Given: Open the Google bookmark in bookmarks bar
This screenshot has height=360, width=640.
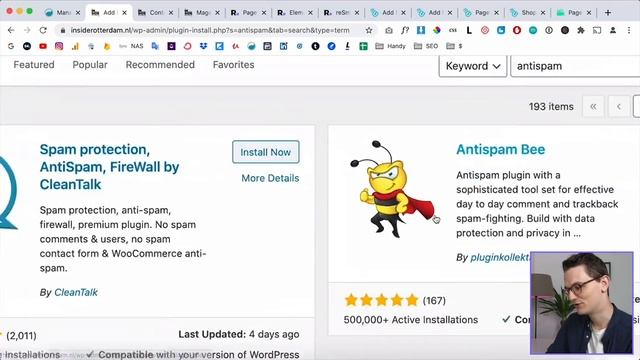Looking at the screenshot, I should (11, 46).
